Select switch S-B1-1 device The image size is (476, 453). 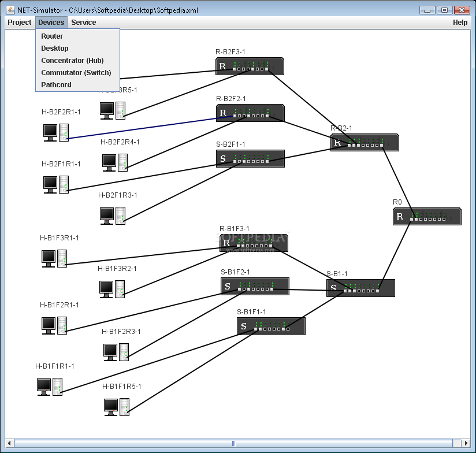[360, 288]
